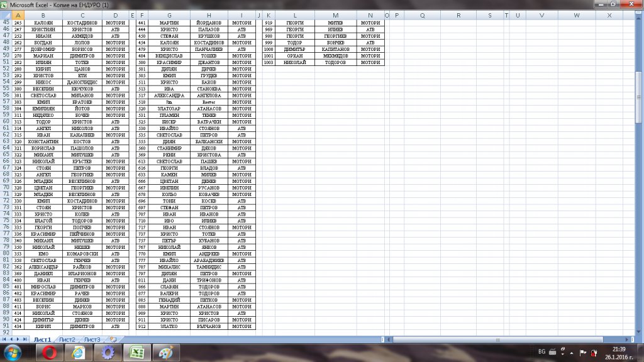Select the Jim name cell

tap(169, 102)
